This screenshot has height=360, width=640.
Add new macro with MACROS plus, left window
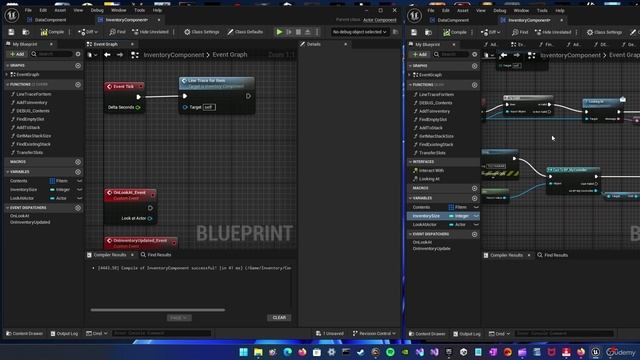click(78, 162)
